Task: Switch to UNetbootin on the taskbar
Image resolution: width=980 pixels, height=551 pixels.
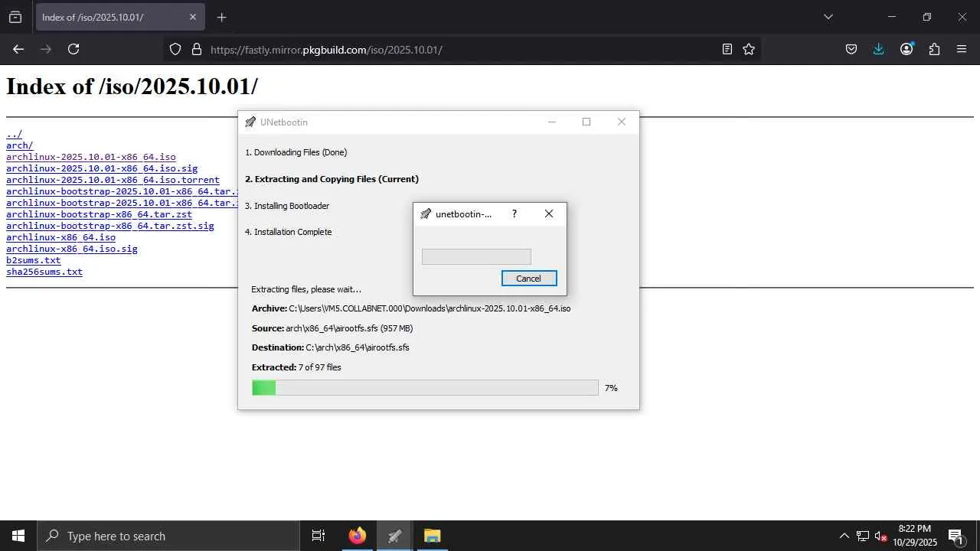Action: click(x=394, y=536)
